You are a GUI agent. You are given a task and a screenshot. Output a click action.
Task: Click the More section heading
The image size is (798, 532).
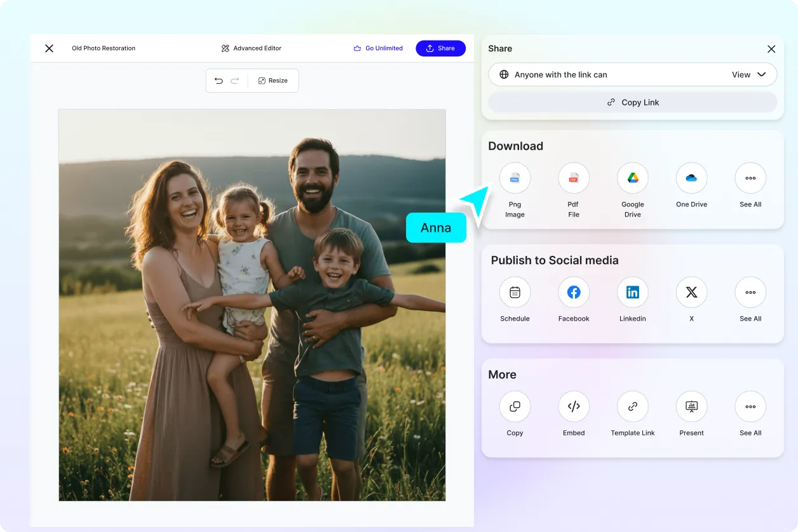502,375
